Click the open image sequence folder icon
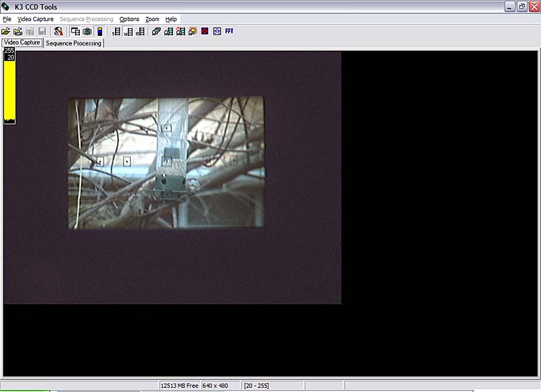Screen dimensions: 541x392 coord(18,32)
